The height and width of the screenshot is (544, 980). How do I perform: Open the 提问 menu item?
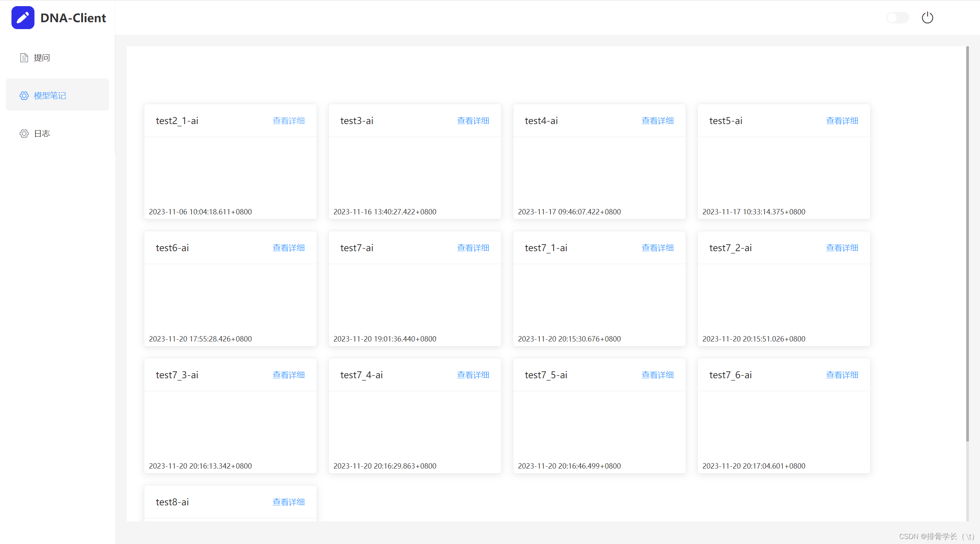pyautogui.click(x=57, y=58)
